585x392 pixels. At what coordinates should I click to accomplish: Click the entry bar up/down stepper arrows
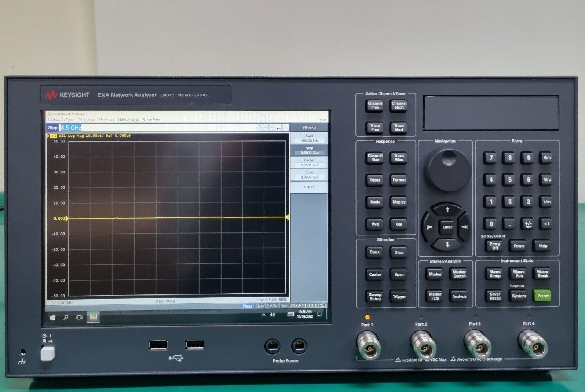pyautogui.click(x=259, y=127)
